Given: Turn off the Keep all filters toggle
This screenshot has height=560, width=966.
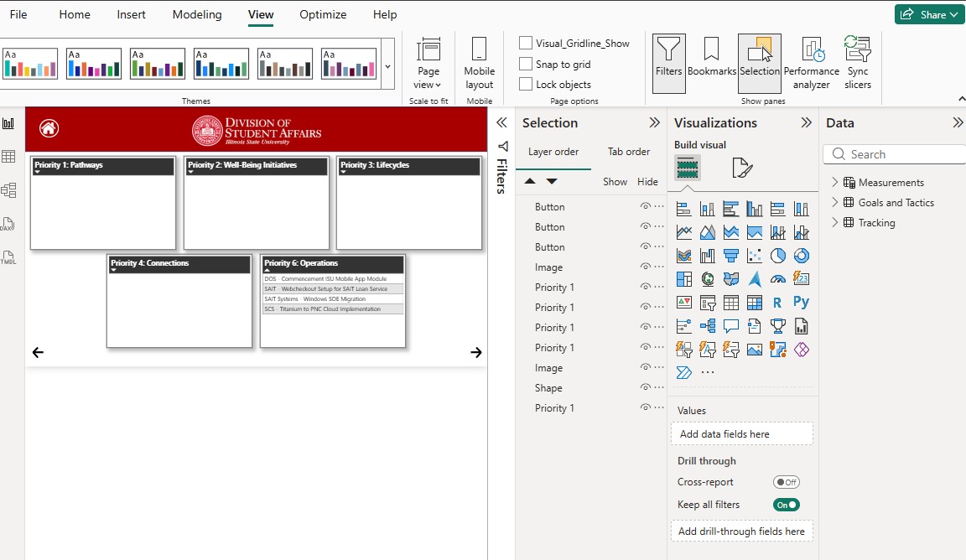Looking at the screenshot, I should [x=786, y=505].
